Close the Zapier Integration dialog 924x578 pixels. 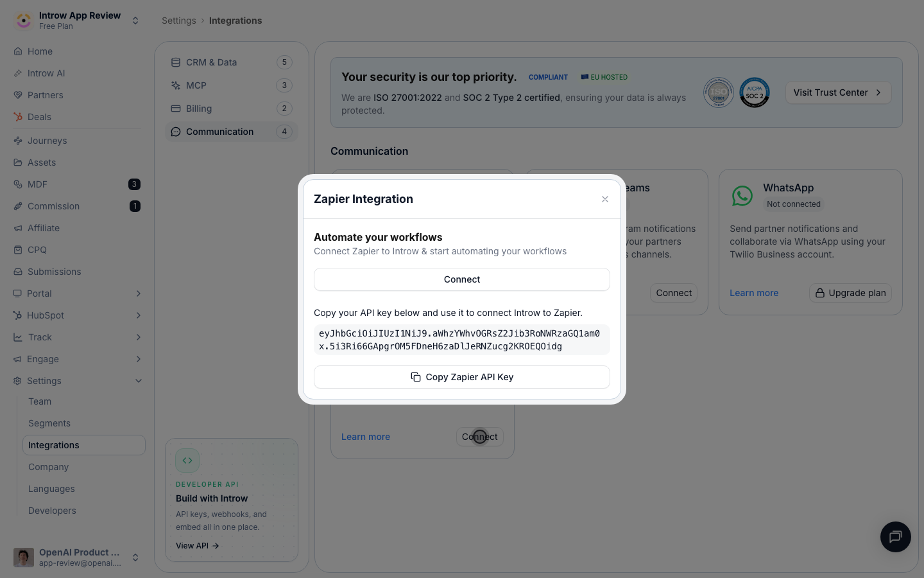605,199
